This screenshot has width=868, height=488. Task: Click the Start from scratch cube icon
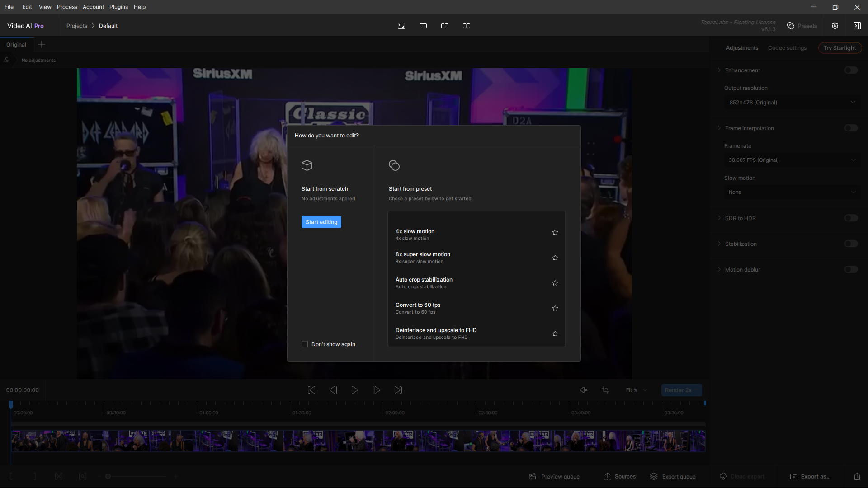click(307, 165)
